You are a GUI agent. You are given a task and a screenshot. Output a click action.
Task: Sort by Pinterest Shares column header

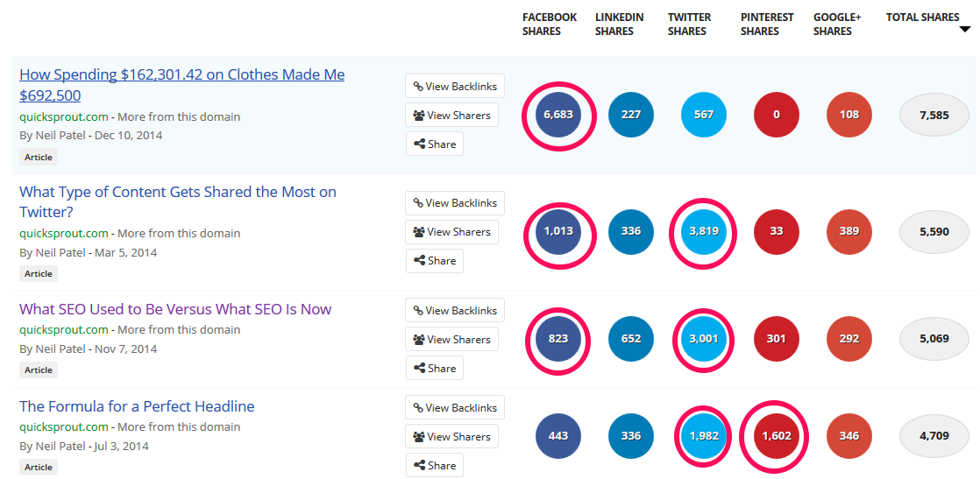pyautogui.click(x=766, y=25)
